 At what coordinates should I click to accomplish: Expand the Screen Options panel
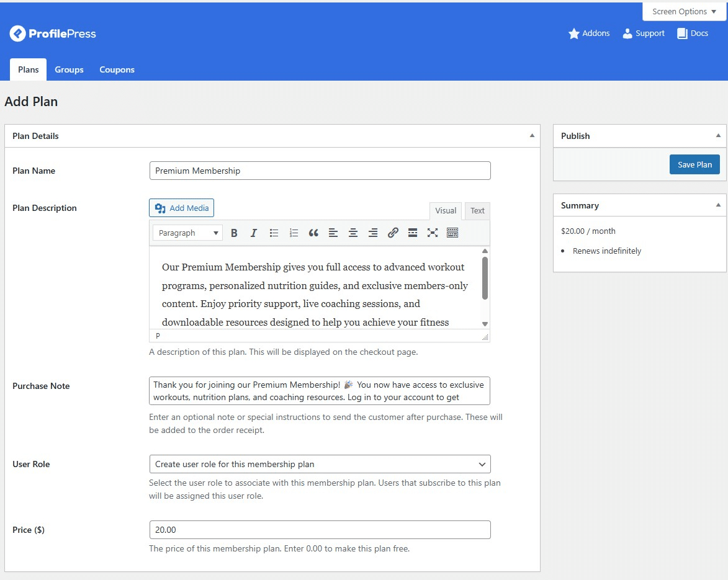684,12
